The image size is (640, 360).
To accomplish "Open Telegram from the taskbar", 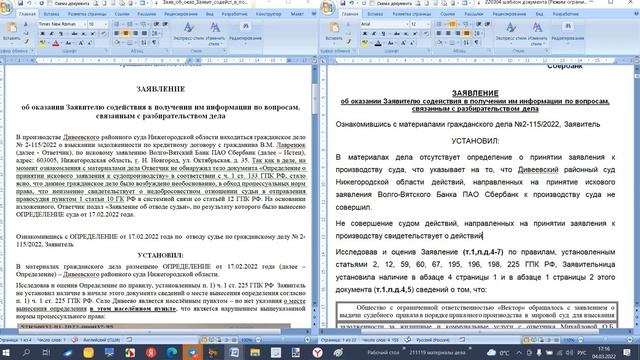I will pyautogui.click(x=193, y=352).
